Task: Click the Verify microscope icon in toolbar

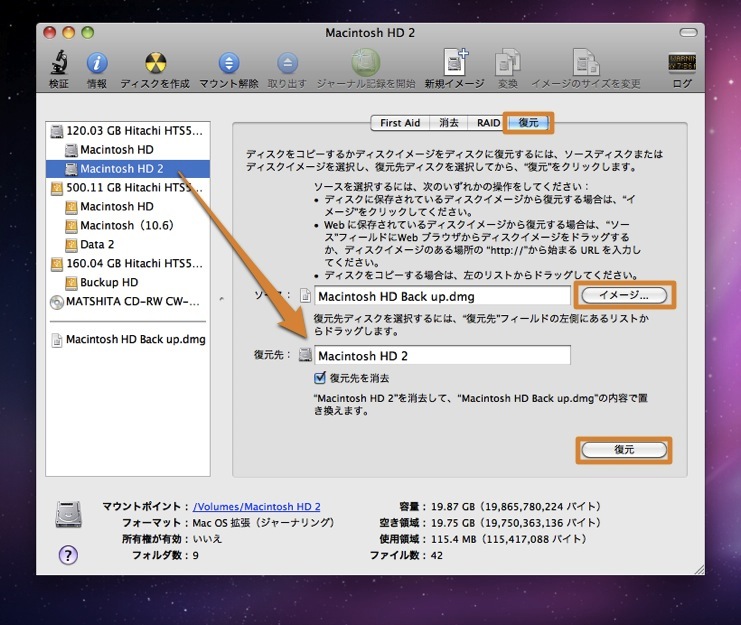Action: coord(59,62)
